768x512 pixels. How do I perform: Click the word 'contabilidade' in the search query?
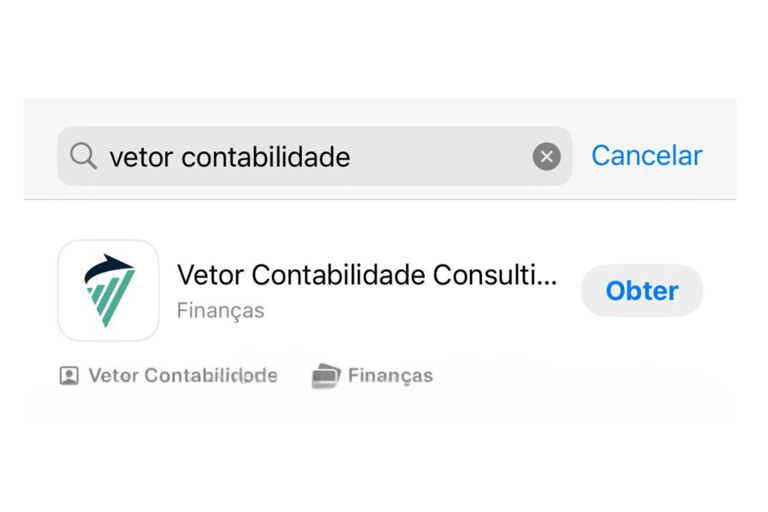[265, 157]
